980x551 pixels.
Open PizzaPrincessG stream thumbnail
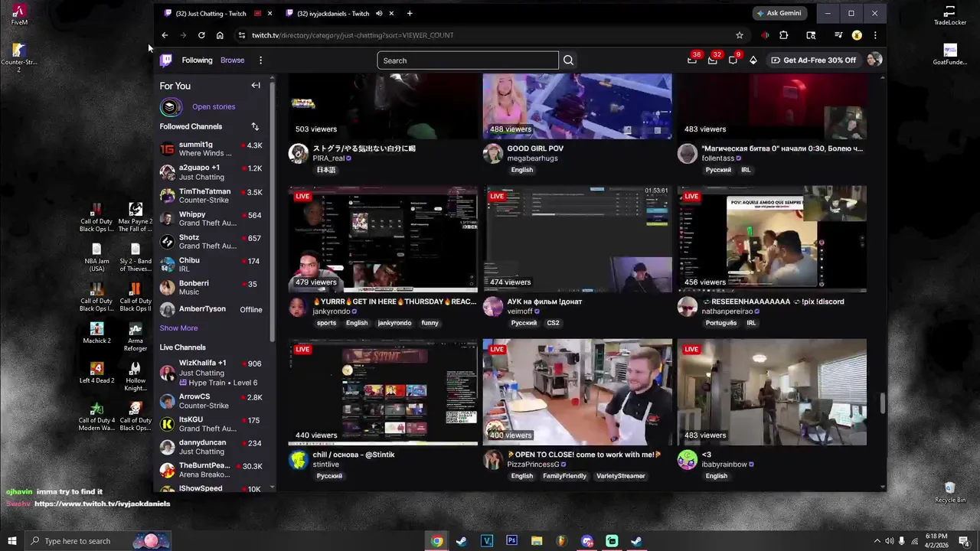tap(577, 392)
